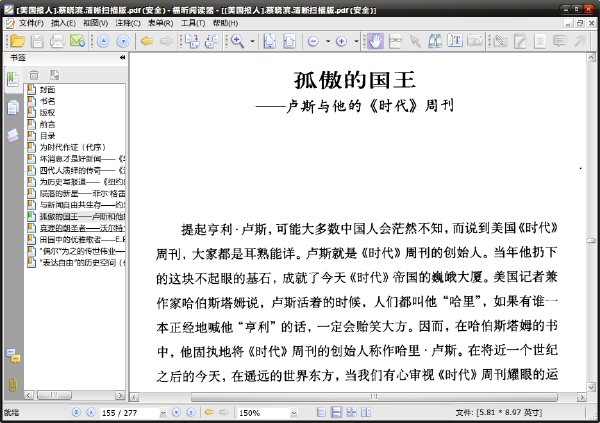600x423 pixels.
Task: Click the Snapshot camera icon
Action: (x=475, y=41)
